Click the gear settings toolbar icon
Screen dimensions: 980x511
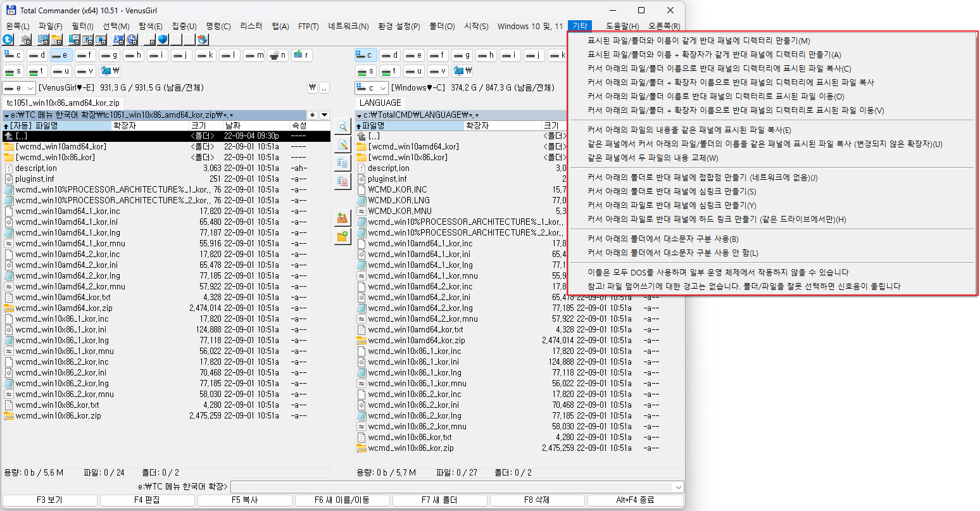tap(25, 39)
